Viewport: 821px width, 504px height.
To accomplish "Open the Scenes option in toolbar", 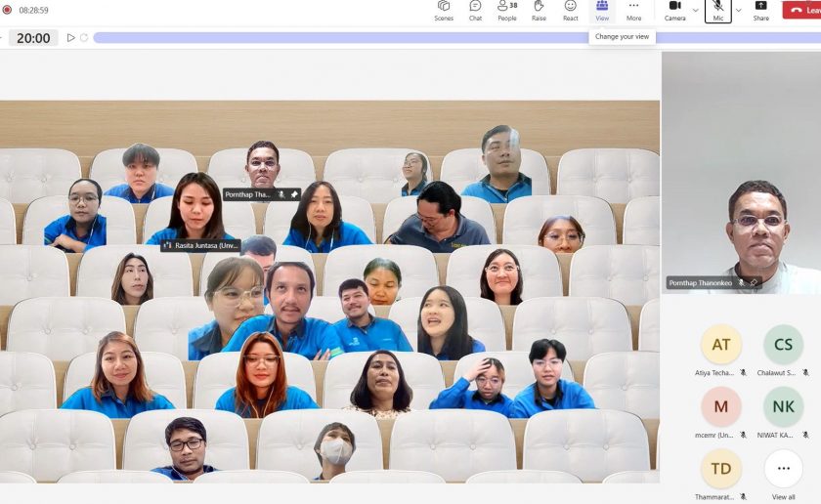I will [x=444, y=11].
